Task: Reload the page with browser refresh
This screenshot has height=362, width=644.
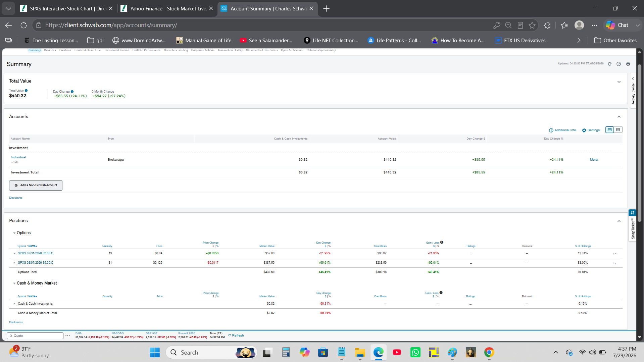Action: (23, 25)
